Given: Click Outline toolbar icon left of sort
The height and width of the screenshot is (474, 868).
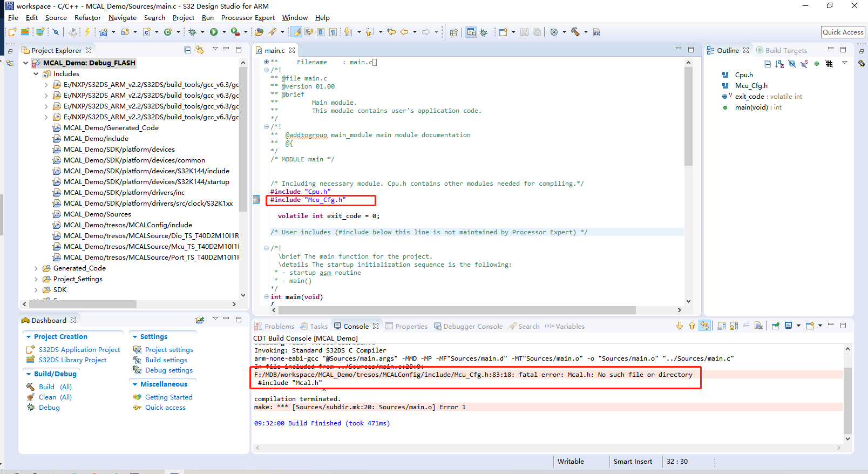Looking at the screenshot, I should [767, 64].
